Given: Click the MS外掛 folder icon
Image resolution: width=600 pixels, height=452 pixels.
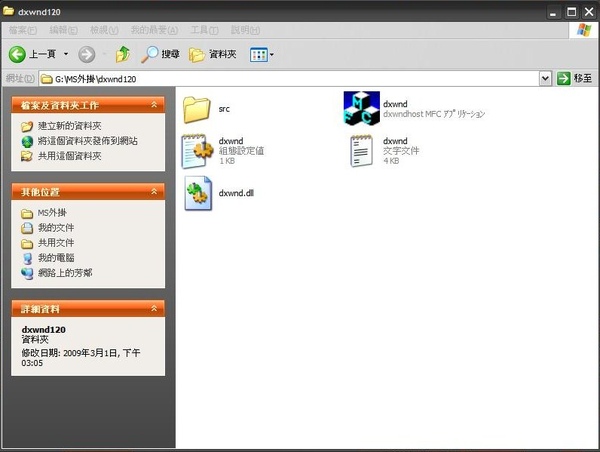Looking at the screenshot, I should tap(27, 213).
